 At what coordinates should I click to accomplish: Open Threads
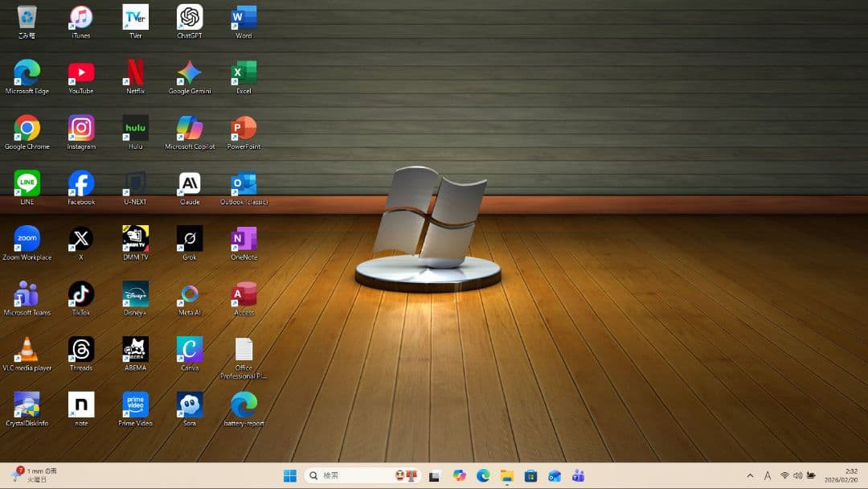tap(80, 349)
